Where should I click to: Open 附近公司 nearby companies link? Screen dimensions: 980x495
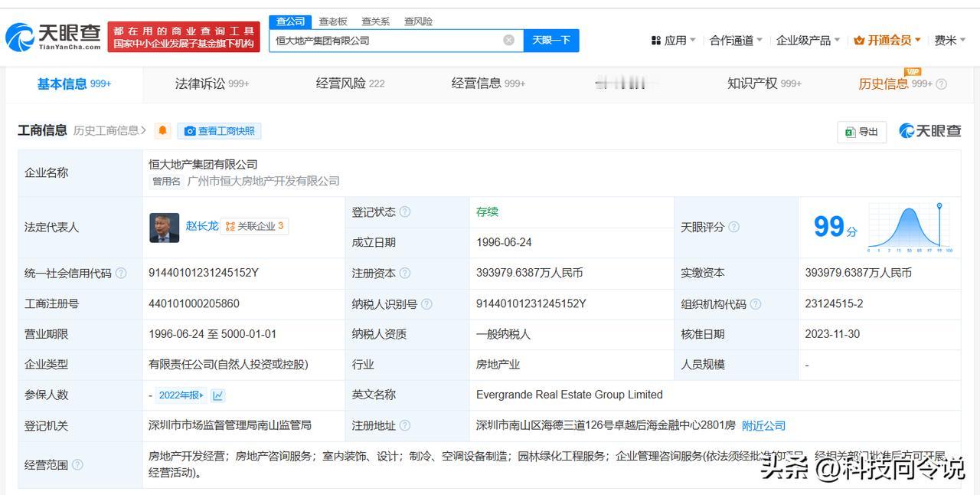click(763, 425)
